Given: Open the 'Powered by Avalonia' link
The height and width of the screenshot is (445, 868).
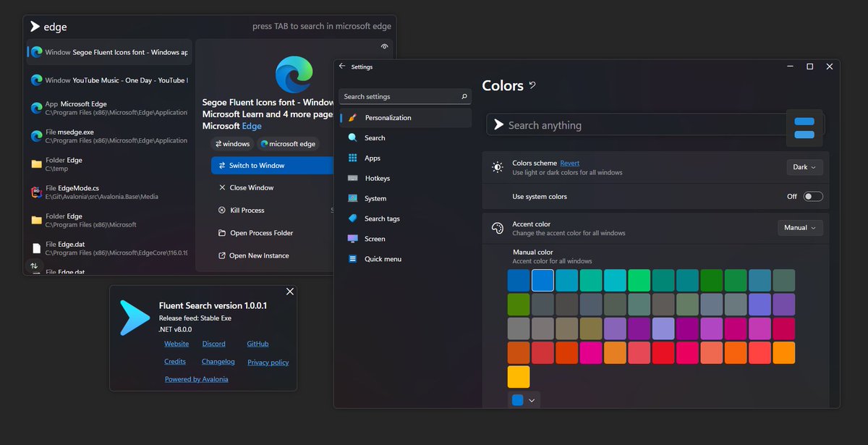Looking at the screenshot, I should click(x=196, y=379).
